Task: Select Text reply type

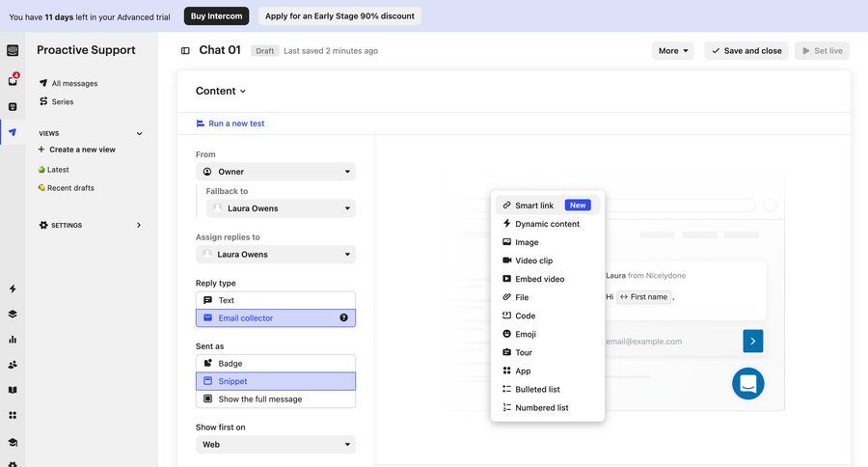Action: point(276,300)
